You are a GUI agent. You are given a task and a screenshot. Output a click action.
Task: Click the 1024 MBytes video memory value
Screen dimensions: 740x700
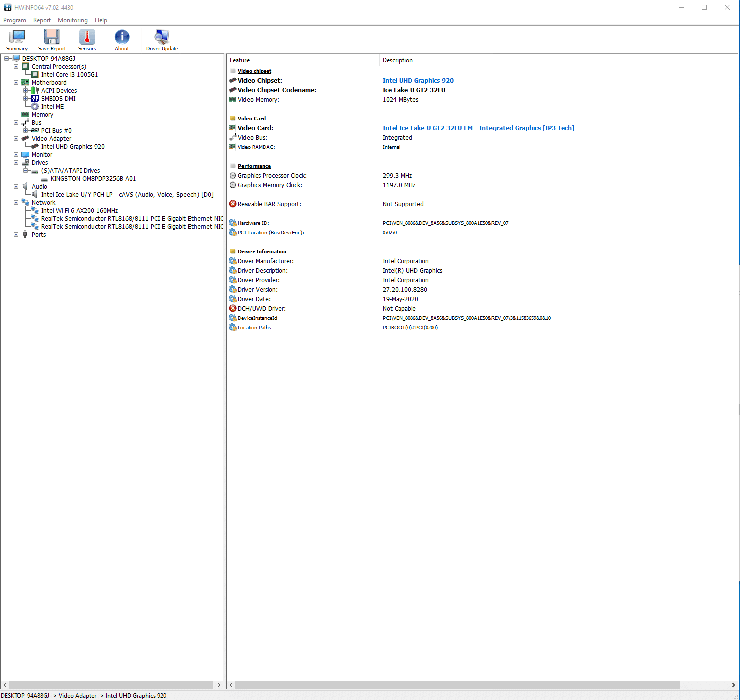[x=400, y=100]
